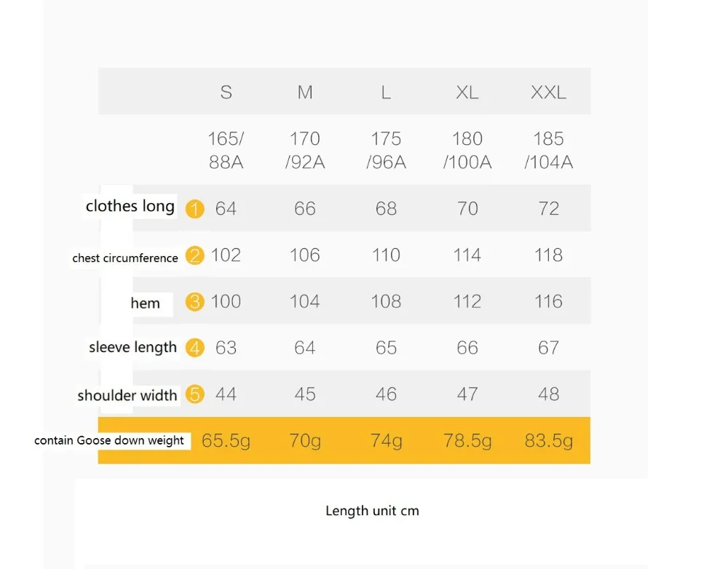
Task: Select the S size column header
Action: pyautogui.click(x=226, y=92)
